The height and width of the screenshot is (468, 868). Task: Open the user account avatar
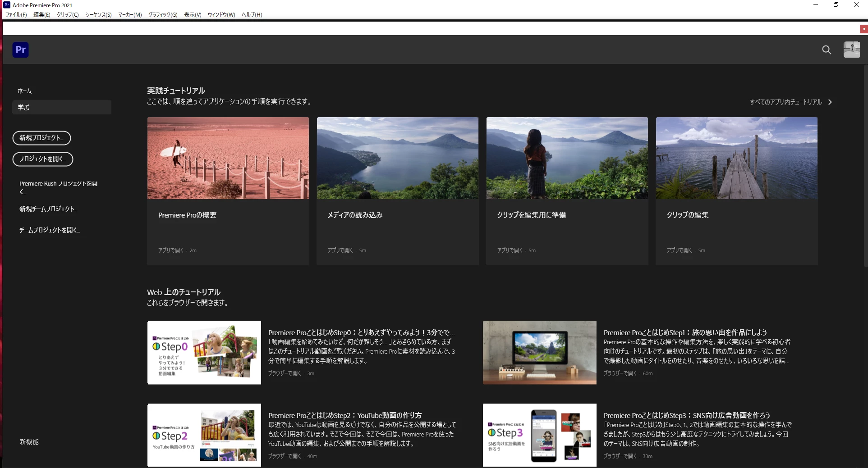click(852, 50)
